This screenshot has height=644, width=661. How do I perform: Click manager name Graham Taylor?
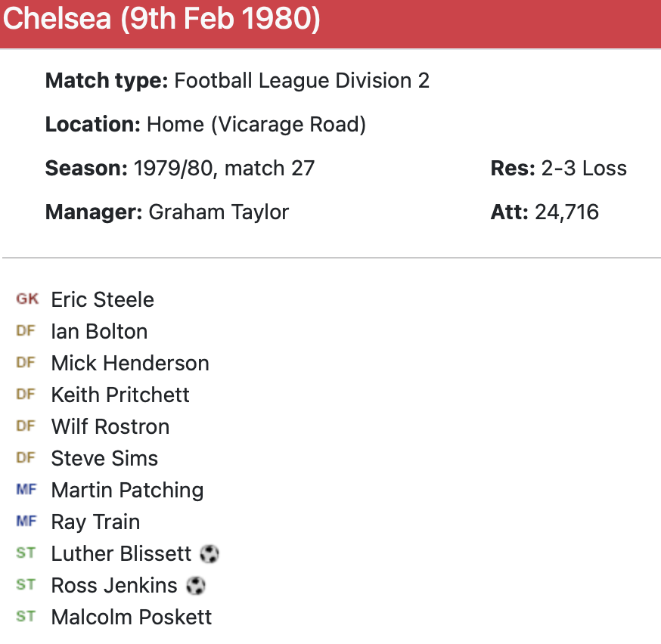[x=219, y=212]
